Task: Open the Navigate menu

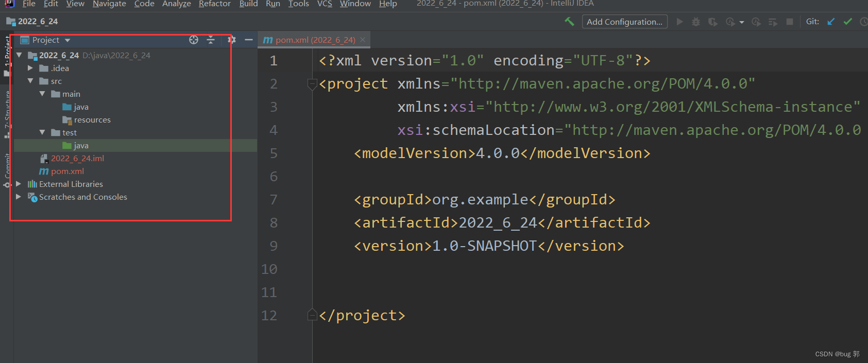Action: pyautogui.click(x=109, y=4)
